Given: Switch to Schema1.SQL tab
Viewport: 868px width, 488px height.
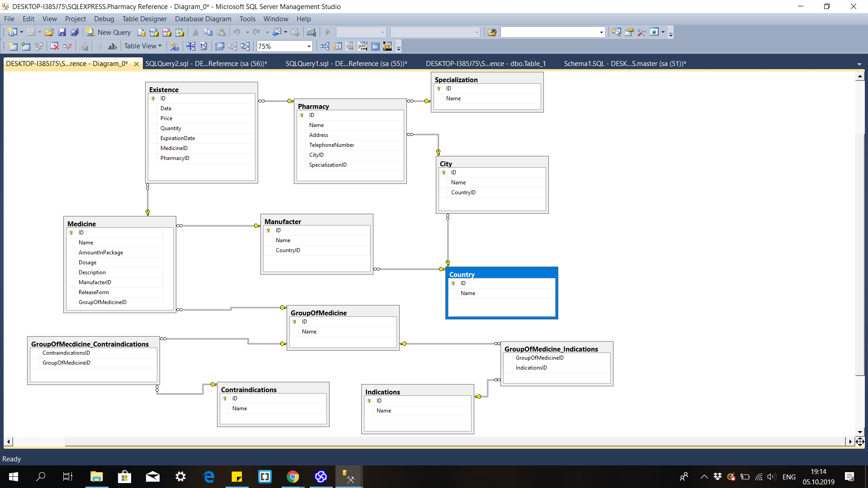Looking at the screenshot, I should click(x=625, y=64).
